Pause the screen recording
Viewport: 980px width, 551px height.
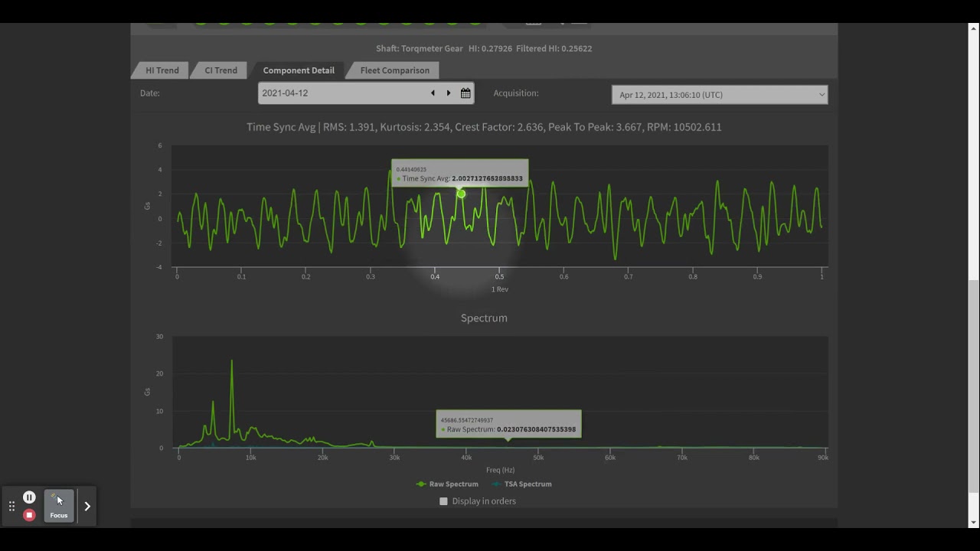tap(29, 497)
